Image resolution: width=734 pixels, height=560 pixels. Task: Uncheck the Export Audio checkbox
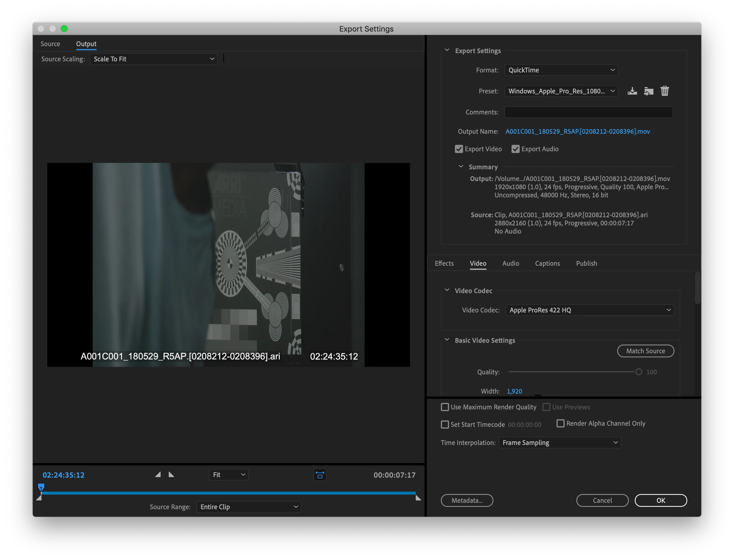tap(515, 149)
